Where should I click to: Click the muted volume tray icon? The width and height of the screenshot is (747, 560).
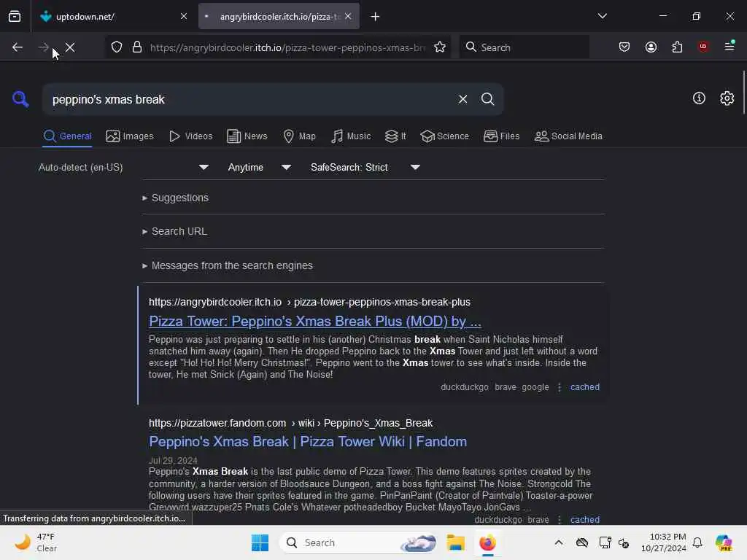(624, 542)
